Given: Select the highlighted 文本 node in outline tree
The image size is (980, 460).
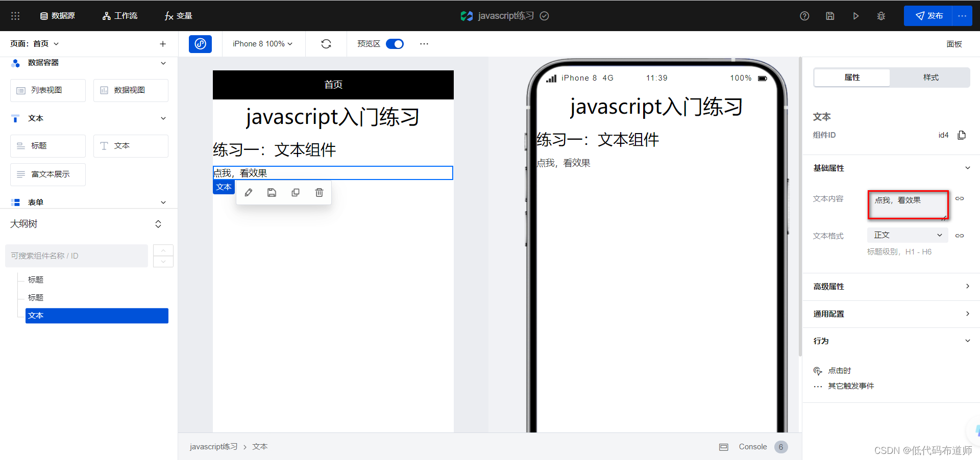Looking at the screenshot, I should [x=97, y=316].
